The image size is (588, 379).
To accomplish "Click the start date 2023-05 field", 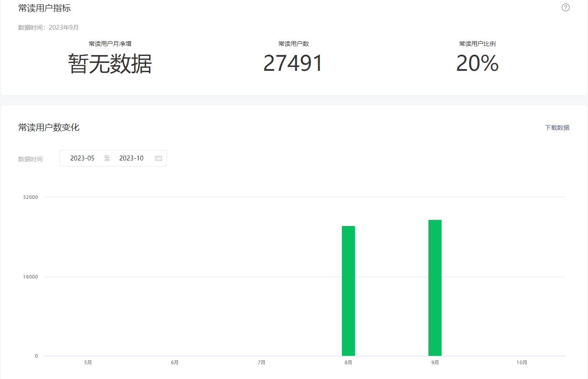I will tap(82, 158).
